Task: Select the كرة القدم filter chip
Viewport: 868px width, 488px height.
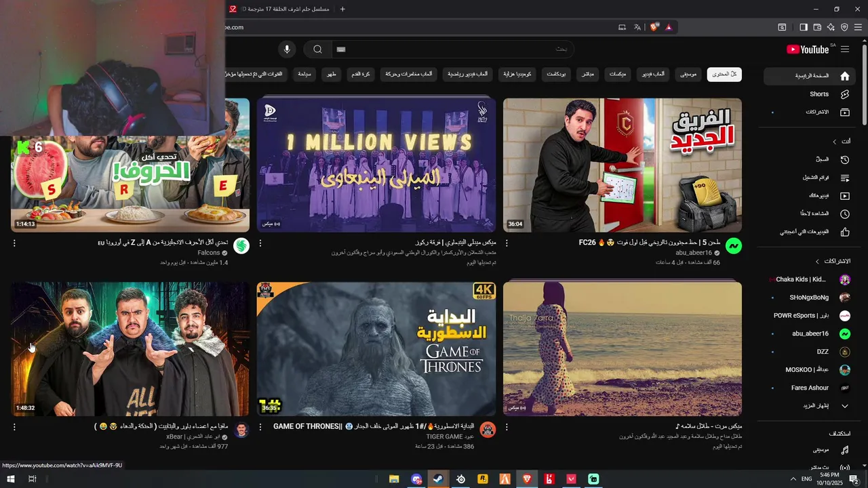Action: point(362,74)
